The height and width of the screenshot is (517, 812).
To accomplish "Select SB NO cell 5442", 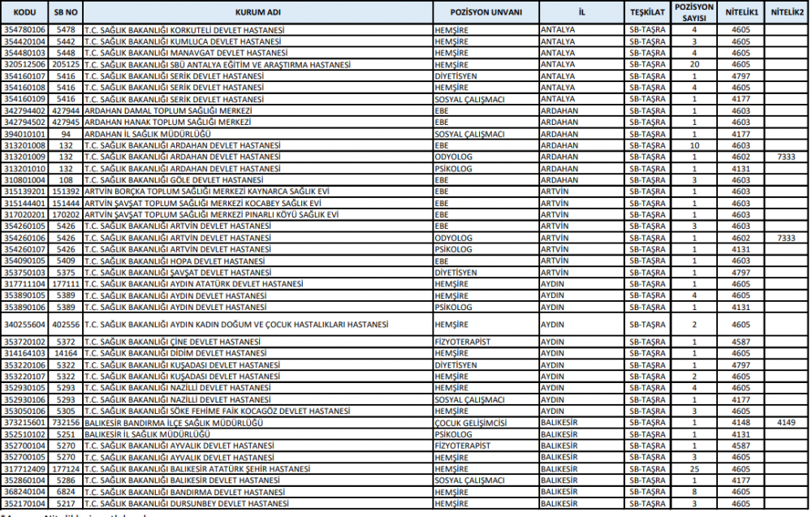I will coord(66,41).
